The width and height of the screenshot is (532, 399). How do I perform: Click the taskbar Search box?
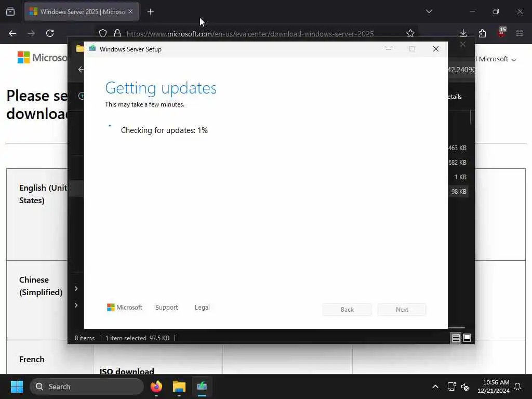(87, 387)
